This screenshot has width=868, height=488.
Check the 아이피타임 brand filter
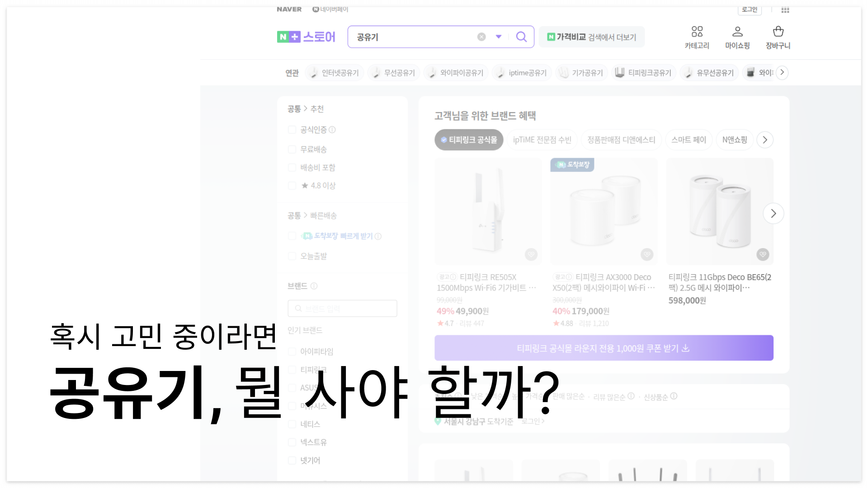292,351
